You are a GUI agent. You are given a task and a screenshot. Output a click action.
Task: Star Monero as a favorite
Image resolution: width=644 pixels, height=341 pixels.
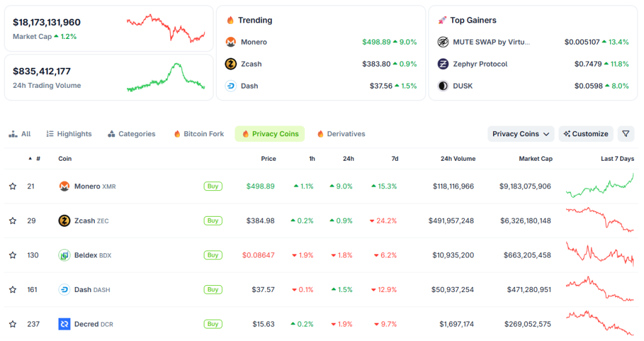click(x=13, y=187)
